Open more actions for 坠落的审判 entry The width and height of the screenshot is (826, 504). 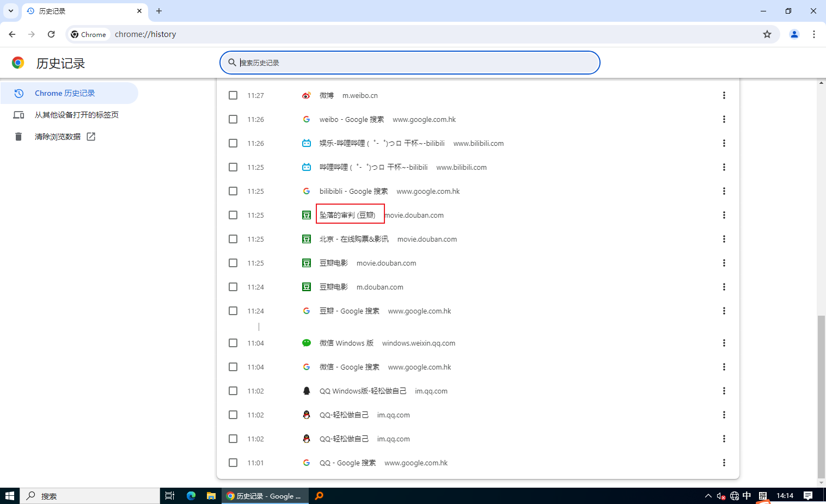pos(724,215)
